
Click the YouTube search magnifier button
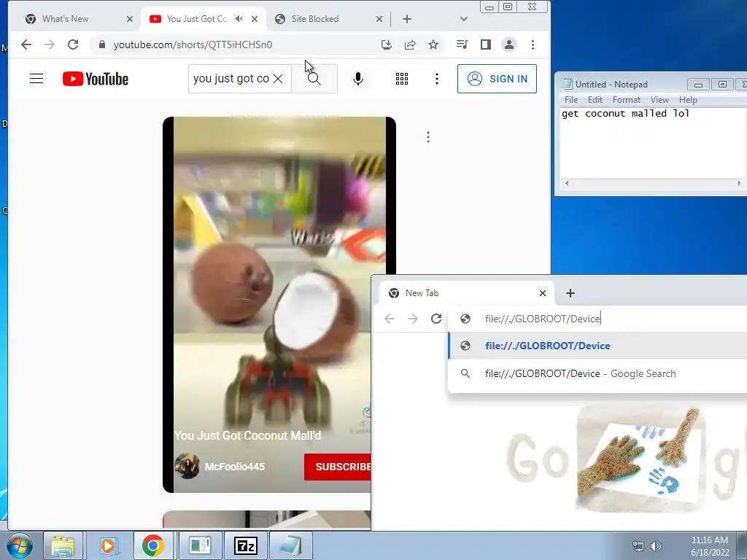[x=314, y=79]
